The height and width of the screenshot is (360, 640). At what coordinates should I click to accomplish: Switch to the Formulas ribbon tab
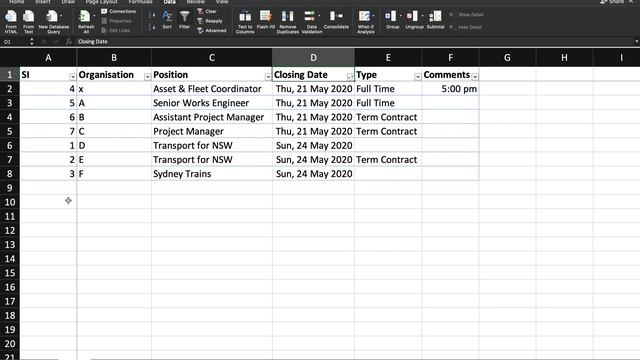[x=140, y=2]
